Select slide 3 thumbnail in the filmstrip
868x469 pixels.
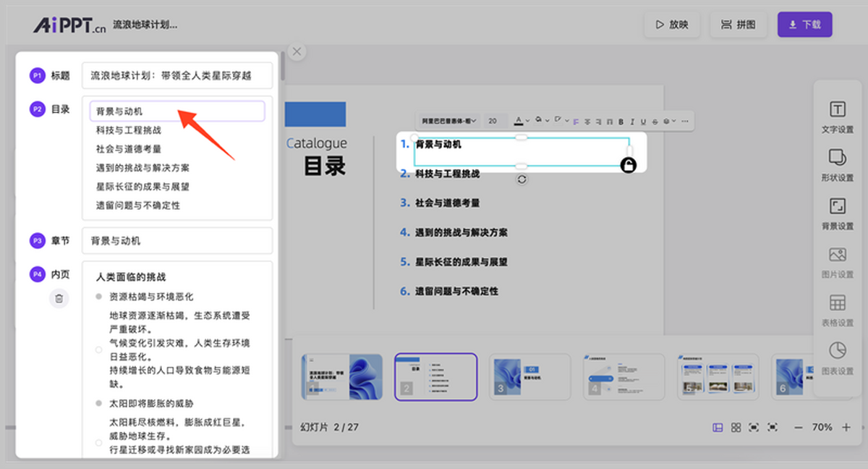(x=529, y=377)
